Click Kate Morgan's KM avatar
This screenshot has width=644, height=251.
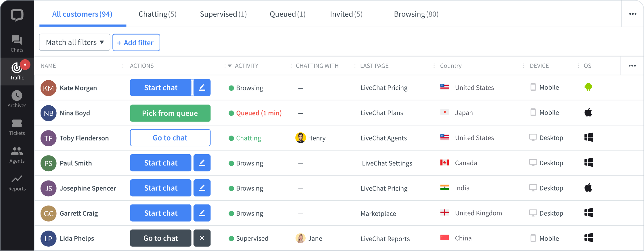[48, 88]
